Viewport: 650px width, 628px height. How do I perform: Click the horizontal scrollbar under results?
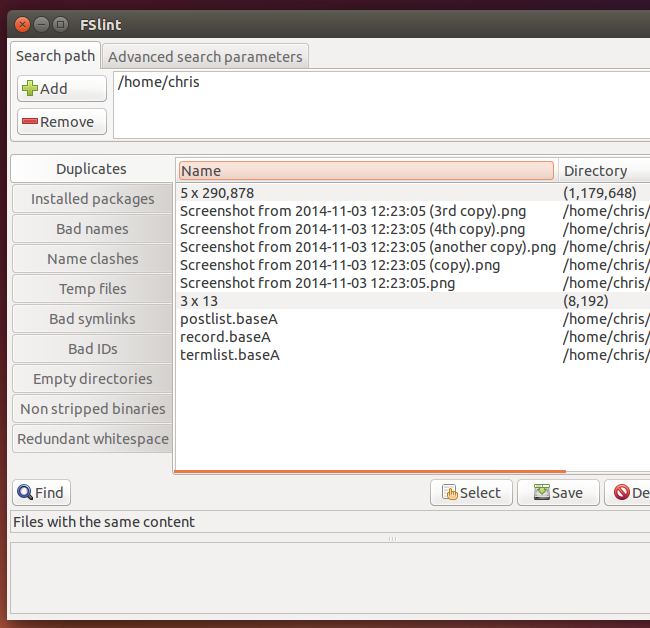[370, 470]
